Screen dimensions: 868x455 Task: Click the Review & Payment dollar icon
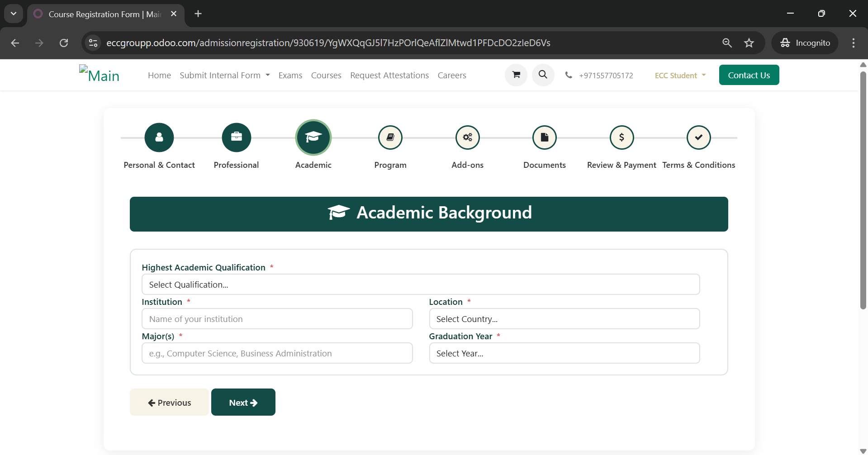pos(621,137)
